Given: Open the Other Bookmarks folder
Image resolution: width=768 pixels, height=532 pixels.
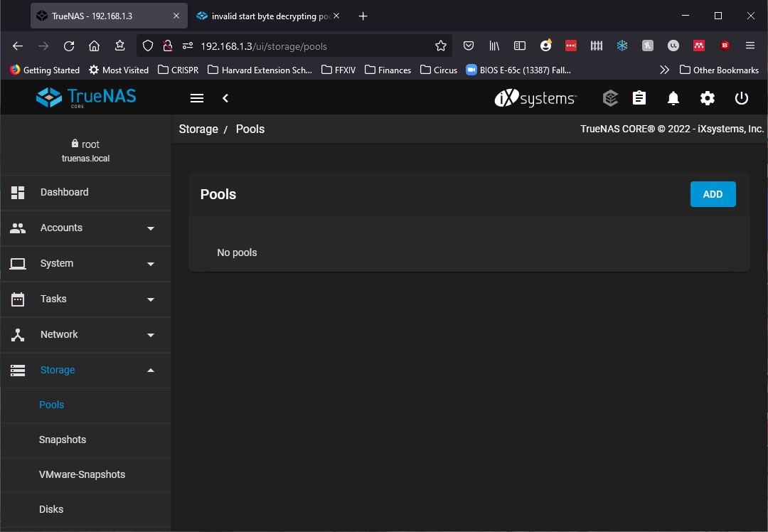Looking at the screenshot, I should tap(719, 70).
